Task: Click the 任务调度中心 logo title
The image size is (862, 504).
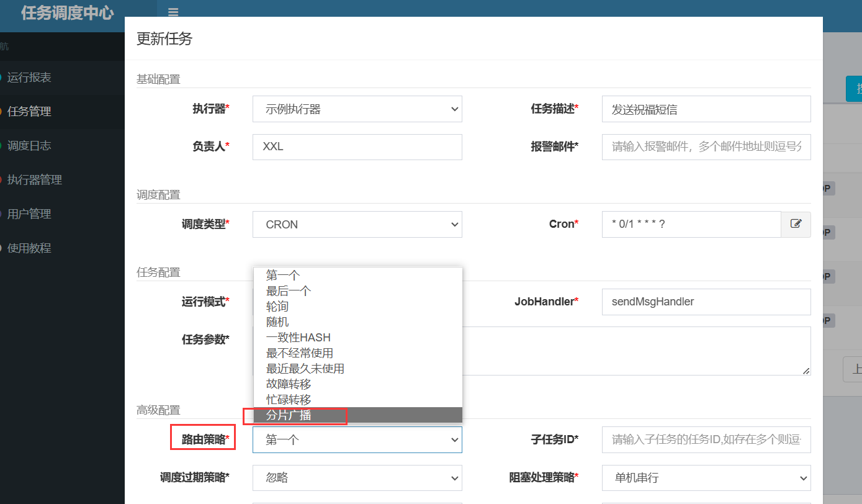Action: [x=67, y=13]
